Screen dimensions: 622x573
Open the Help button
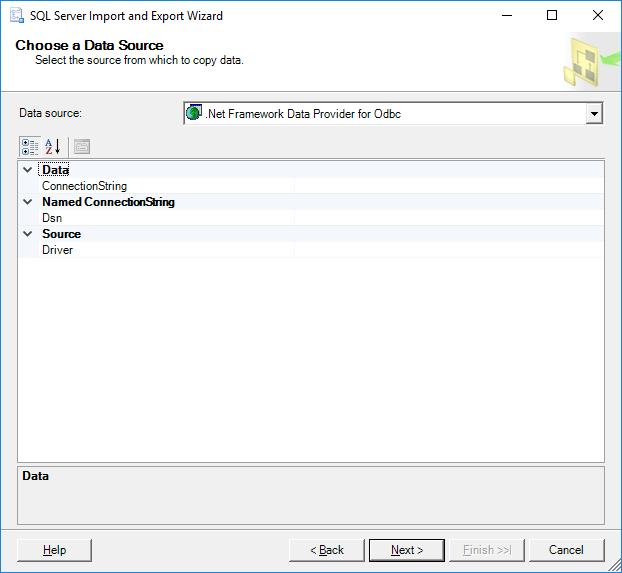tap(54, 550)
